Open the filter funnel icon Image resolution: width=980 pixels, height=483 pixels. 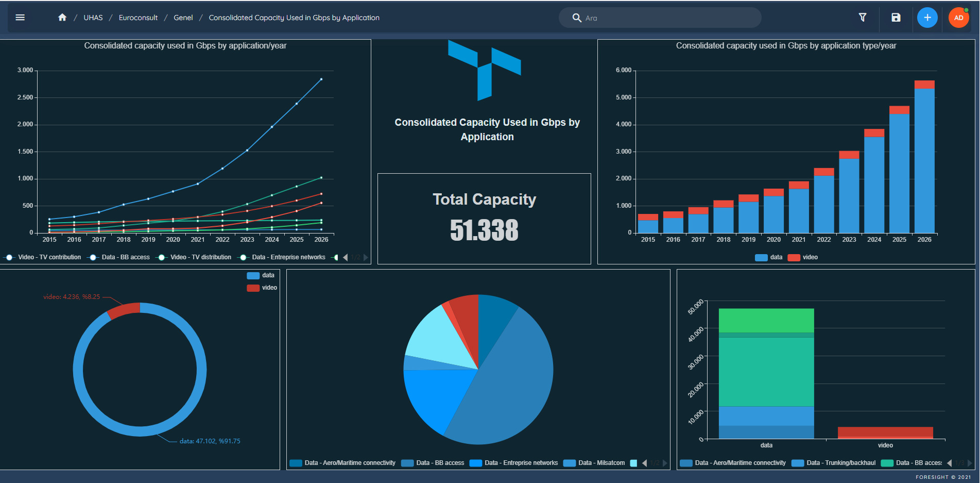tap(863, 18)
